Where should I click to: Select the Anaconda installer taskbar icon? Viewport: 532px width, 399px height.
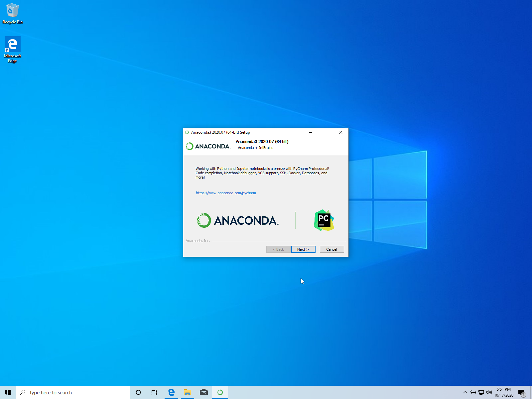point(220,392)
